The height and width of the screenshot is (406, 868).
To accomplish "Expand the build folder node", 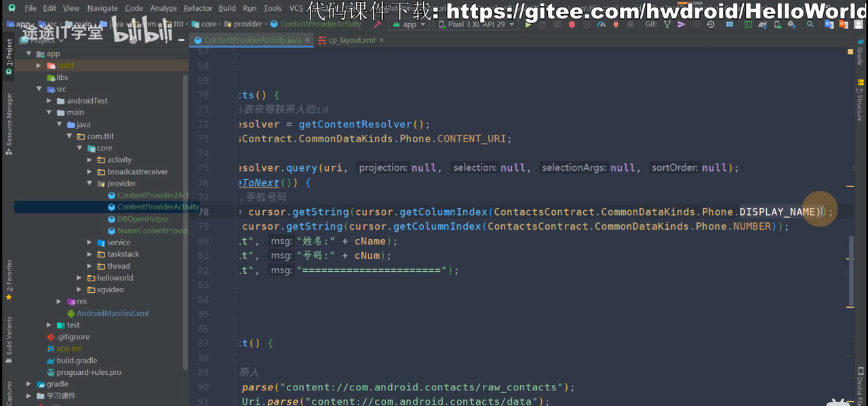I will pos(39,66).
